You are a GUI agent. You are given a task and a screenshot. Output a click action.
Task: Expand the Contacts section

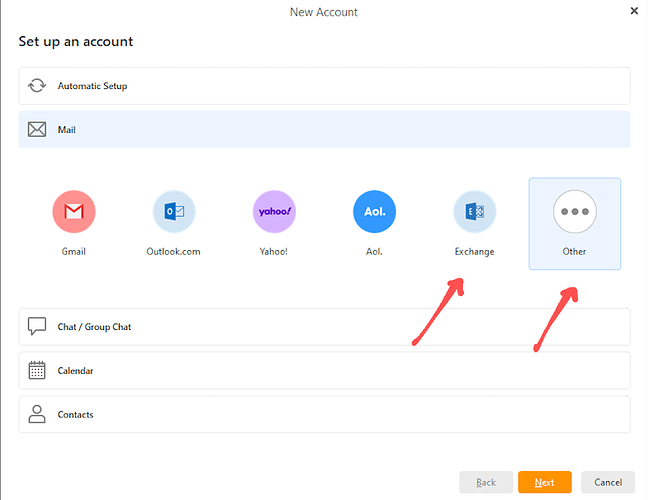(324, 414)
